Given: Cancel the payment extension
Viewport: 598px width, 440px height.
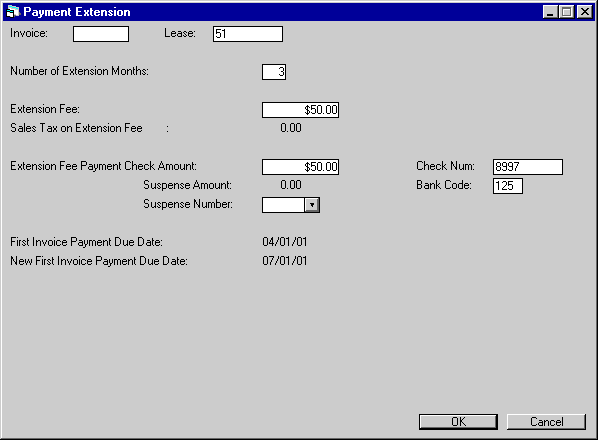Looking at the screenshot, I should click(546, 422).
